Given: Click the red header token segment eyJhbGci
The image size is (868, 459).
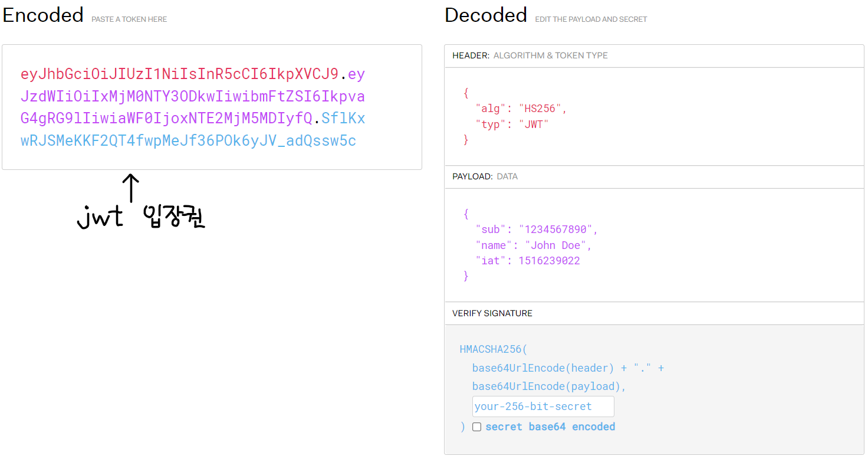Looking at the screenshot, I should tap(179, 74).
